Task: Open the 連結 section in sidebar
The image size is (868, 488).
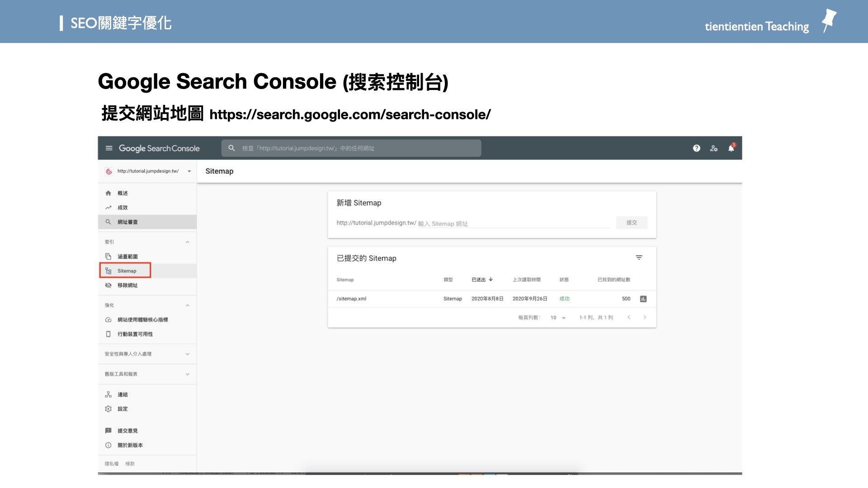Action: (122, 394)
